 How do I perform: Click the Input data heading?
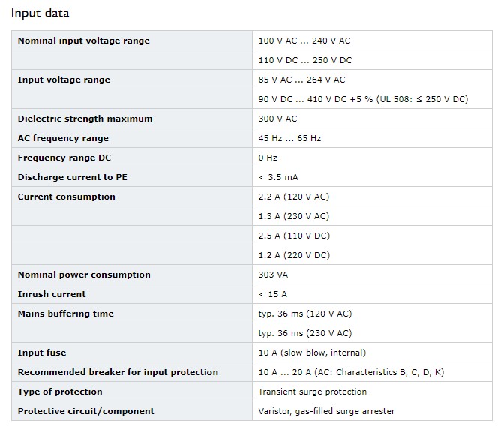pyautogui.click(x=40, y=14)
